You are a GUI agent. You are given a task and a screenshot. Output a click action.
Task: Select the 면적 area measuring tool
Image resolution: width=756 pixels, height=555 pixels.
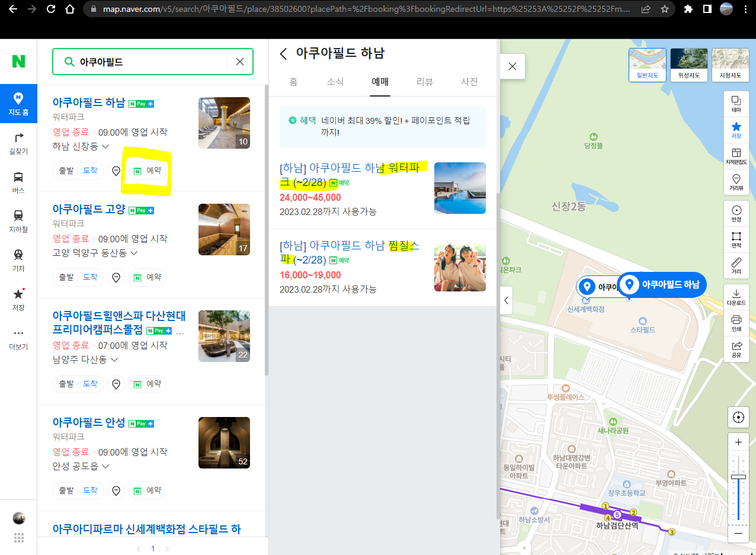(736, 240)
